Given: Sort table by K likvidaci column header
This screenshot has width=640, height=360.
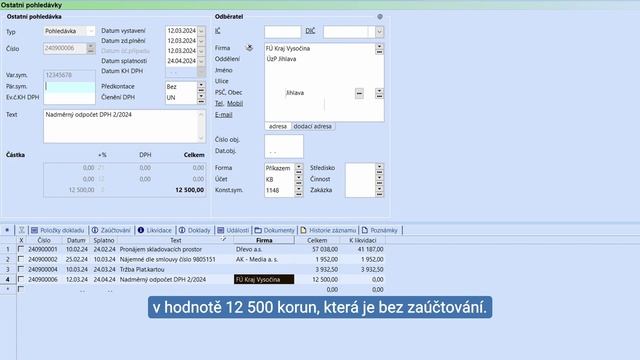Looking at the screenshot, I should point(362,240).
